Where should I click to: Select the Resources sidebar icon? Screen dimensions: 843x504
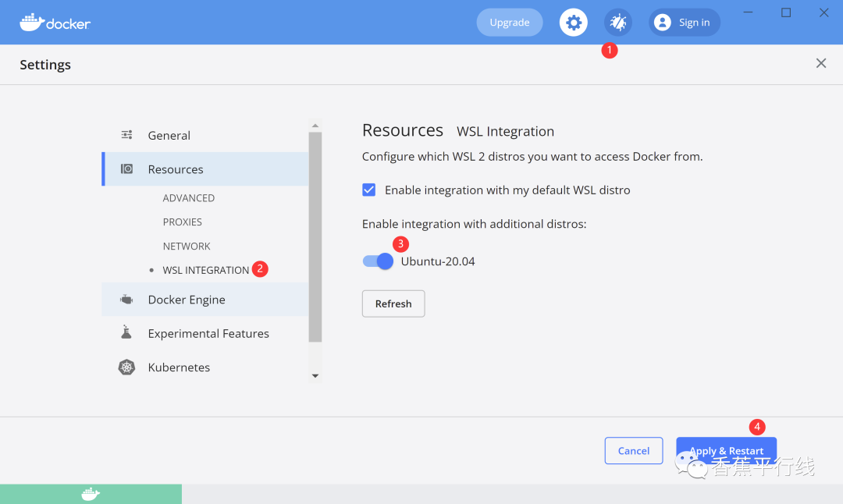(126, 169)
